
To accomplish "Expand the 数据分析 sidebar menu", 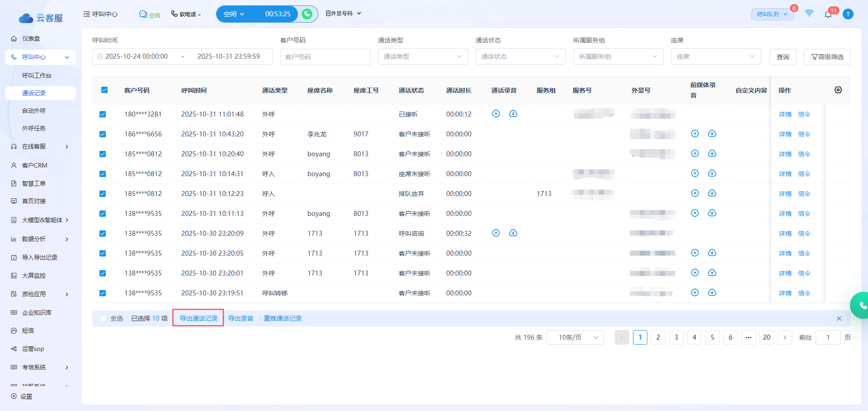I will 40,239.
